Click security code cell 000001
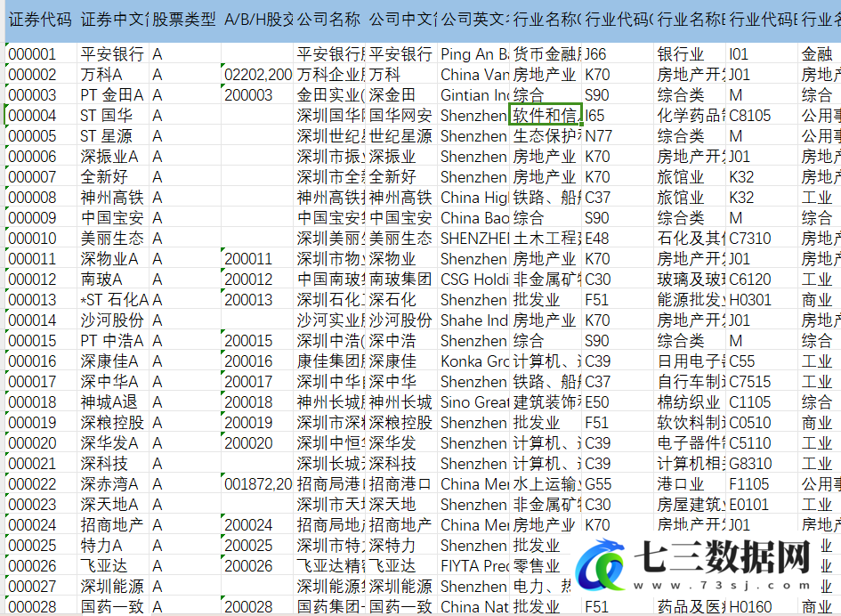The width and height of the screenshot is (841, 616). (41, 54)
